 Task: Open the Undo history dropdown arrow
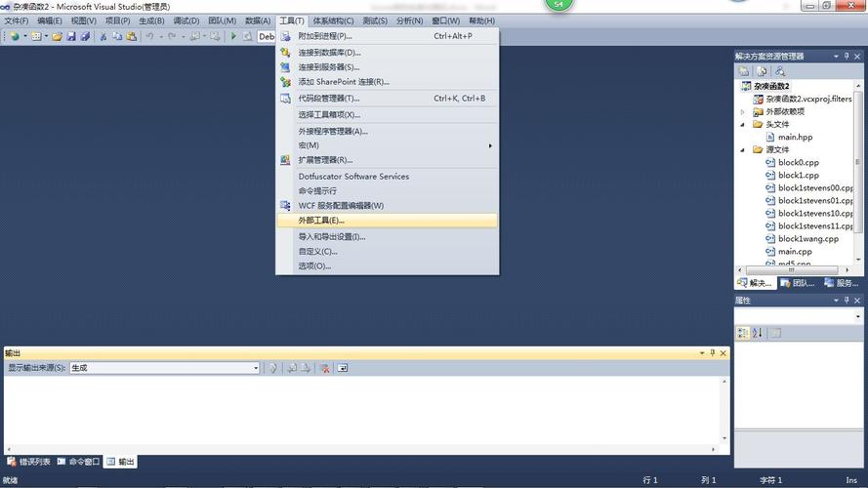pos(160,36)
